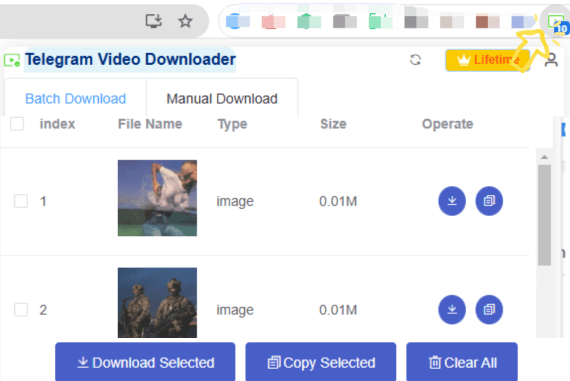570x381 pixels.
Task: Switch to the Batch Download tab
Action: click(76, 99)
